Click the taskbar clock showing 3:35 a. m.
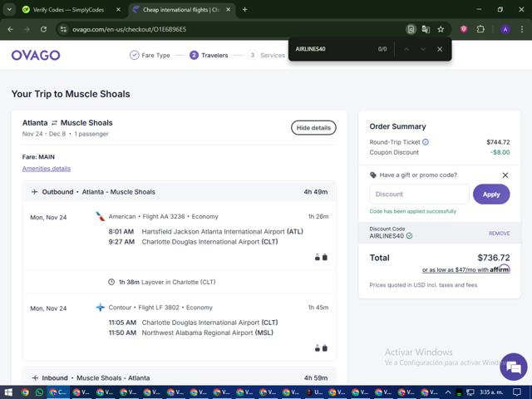The image size is (532, 399). 491,392
